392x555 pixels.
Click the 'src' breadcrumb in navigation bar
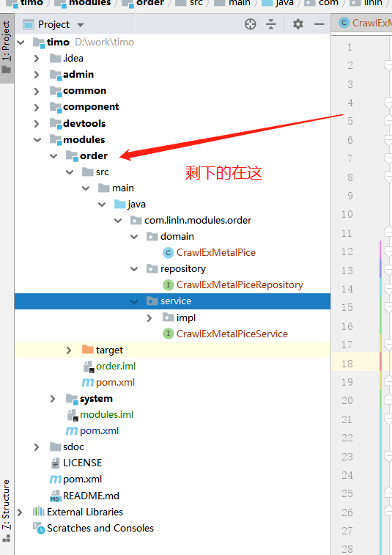[x=196, y=3]
